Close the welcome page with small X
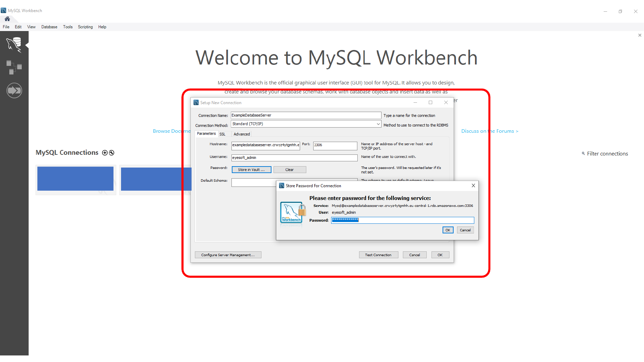Image resolution: width=644 pixels, height=362 pixels. click(640, 35)
